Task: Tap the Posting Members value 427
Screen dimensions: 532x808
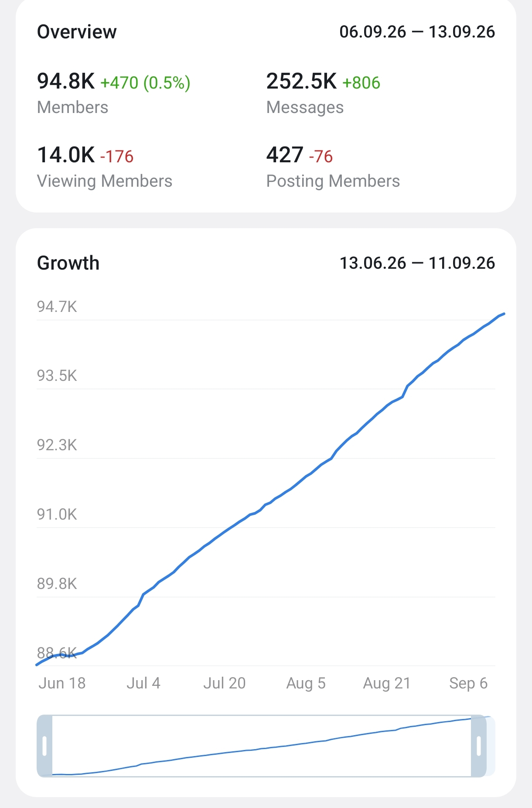Action: [x=285, y=155]
